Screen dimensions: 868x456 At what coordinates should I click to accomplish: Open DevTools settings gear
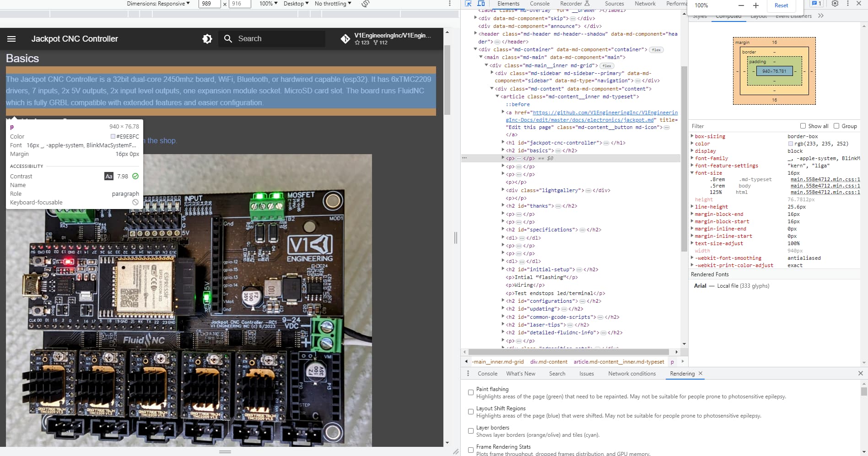pos(835,4)
